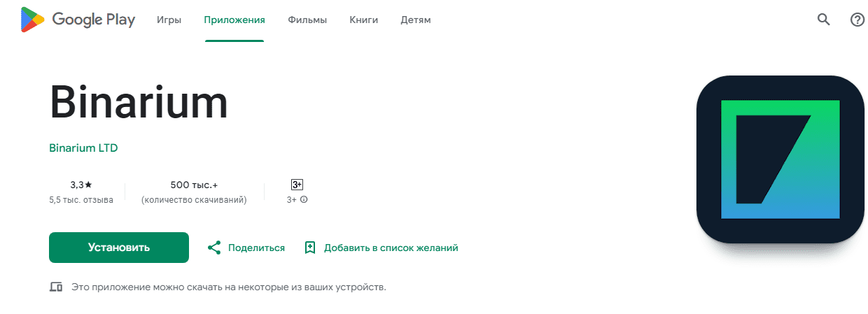Open the help question mark icon
This screenshot has height=314, width=868.
857,20
